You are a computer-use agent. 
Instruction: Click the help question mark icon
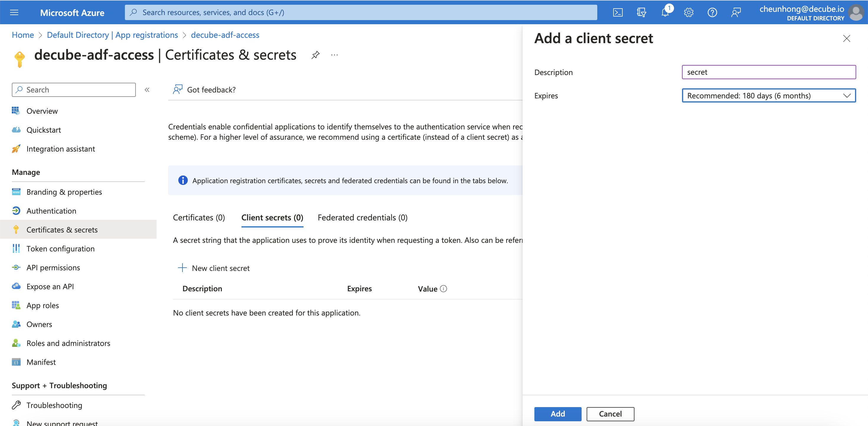point(712,12)
